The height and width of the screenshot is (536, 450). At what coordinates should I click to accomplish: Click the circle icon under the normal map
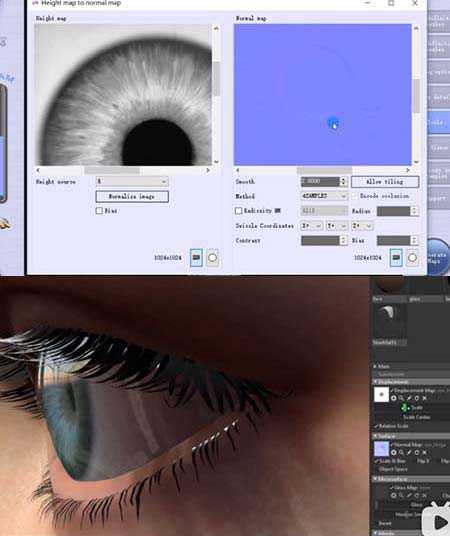pyautogui.click(x=412, y=257)
